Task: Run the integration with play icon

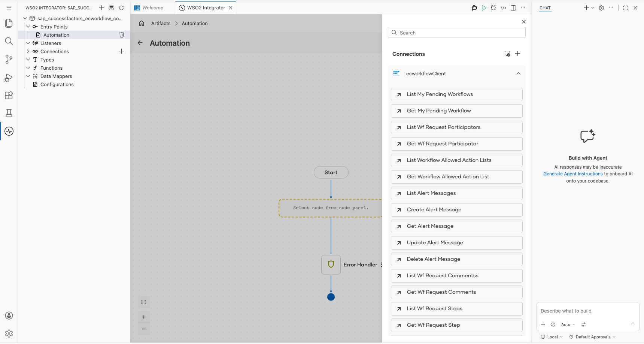Action: point(484,8)
